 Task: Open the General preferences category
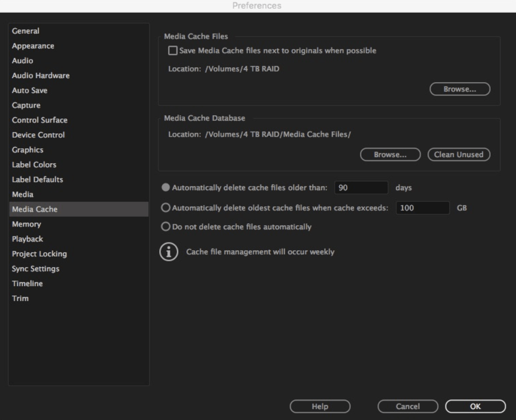pyautogui.click(x=26, y=31)
